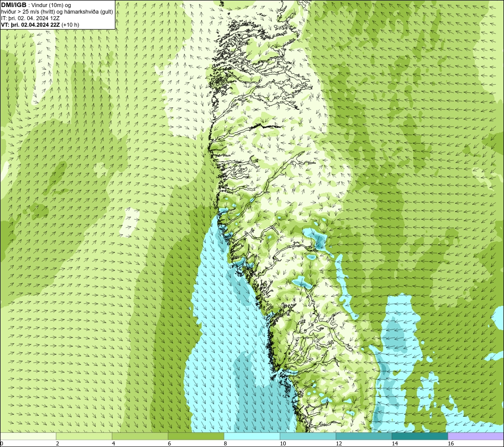Click the DMI/IGB title text
Viewport: 504px width, 447px height.
pyautogui.click(x=14, y=5)
